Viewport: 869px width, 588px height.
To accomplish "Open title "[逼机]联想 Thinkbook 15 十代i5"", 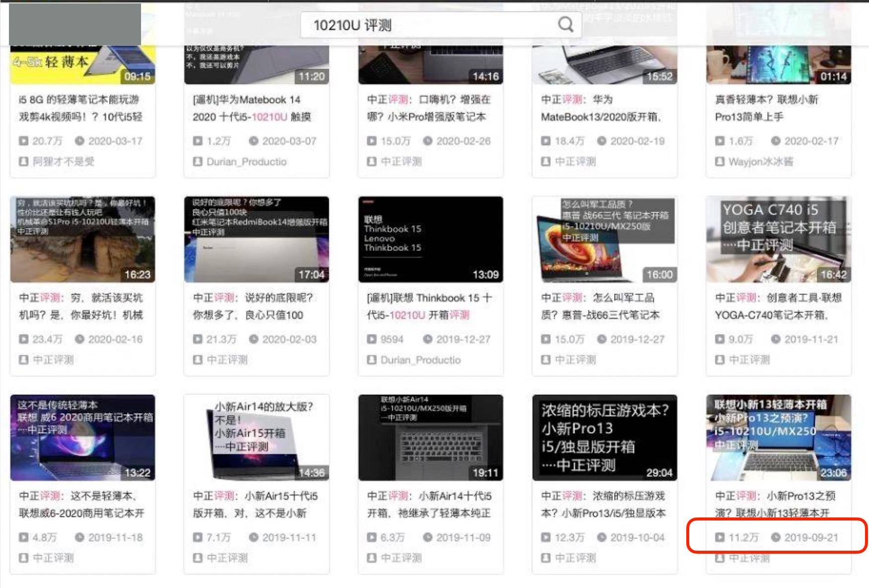I will pyautogui.click(x=430, y=306).
